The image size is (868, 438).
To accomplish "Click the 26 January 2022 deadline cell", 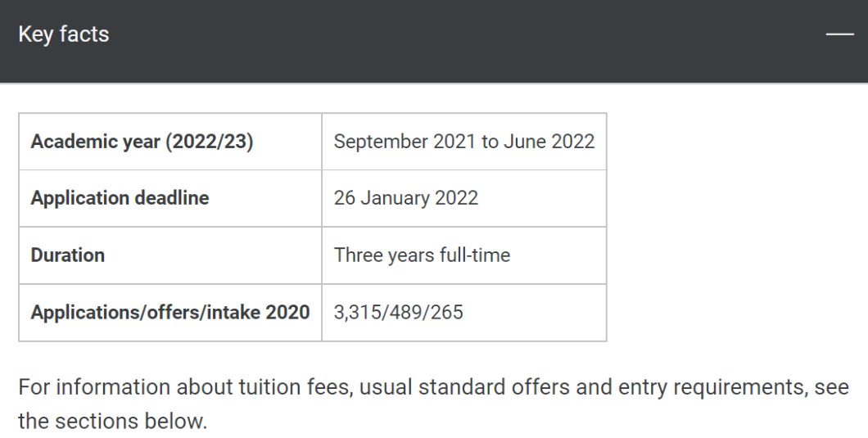I will tap(464, 198).
